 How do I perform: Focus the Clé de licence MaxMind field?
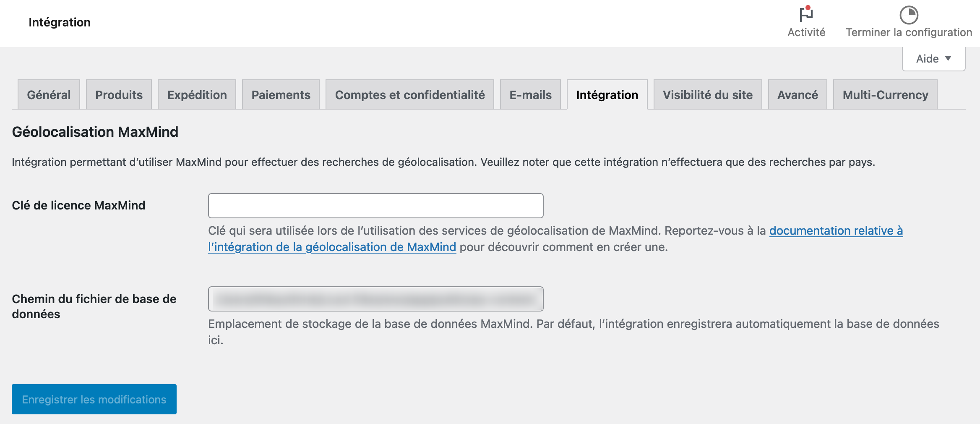376,206
